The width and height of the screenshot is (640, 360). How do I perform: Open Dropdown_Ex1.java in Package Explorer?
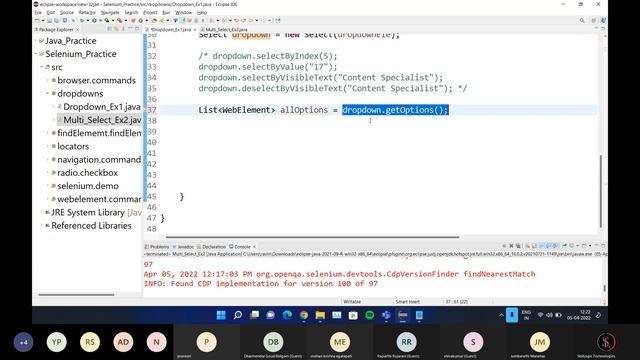102,107
